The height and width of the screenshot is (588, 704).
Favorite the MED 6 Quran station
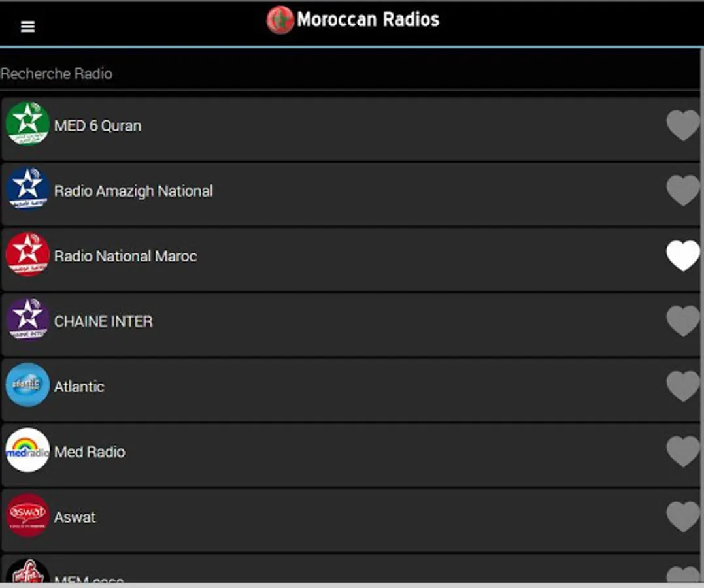click(x=683, y=125)
